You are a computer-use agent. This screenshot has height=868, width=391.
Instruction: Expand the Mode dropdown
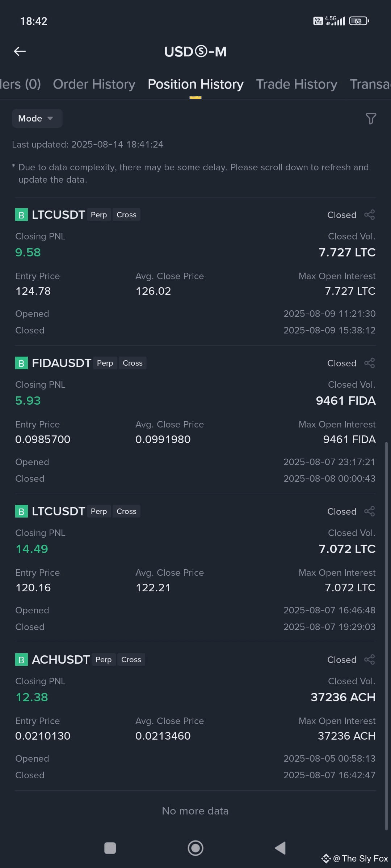(37, 118)
